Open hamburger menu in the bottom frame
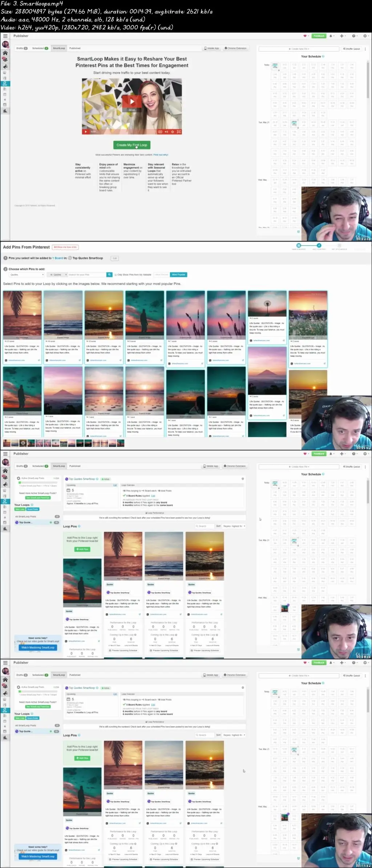 pos(5,663)
